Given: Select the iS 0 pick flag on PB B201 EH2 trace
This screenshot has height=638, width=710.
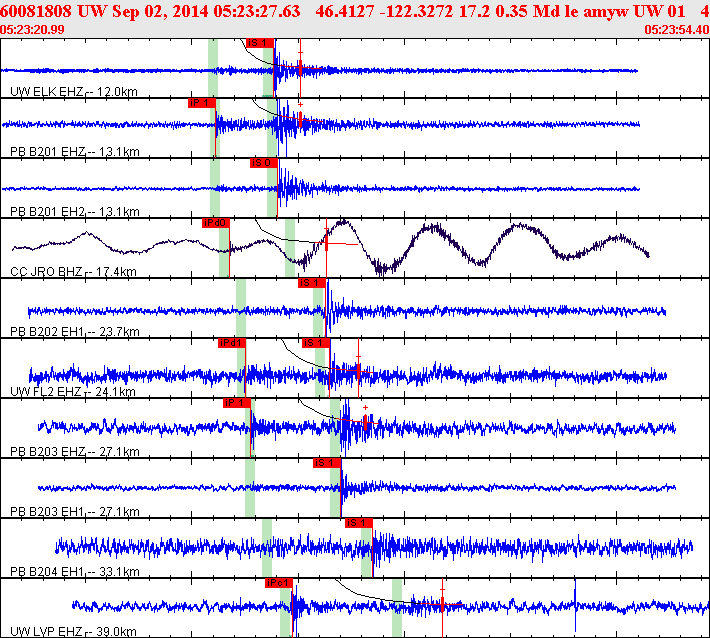Looking at the screenshot, I should (264, 163).
